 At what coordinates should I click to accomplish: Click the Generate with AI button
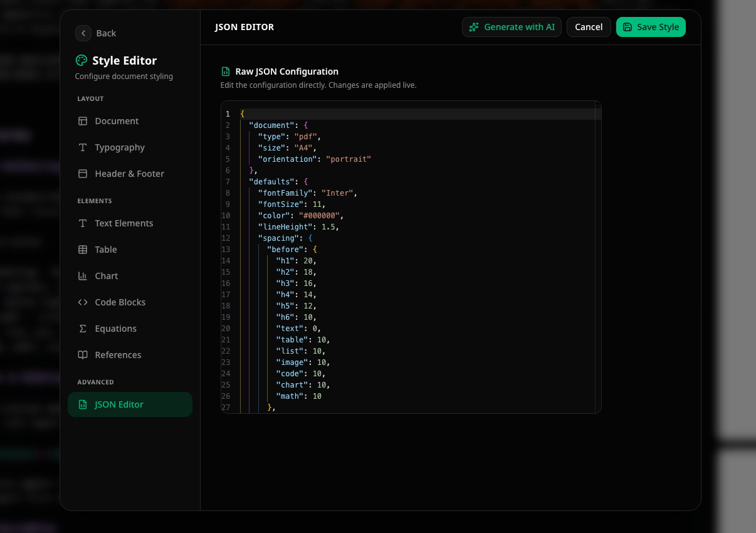[512, 27]
